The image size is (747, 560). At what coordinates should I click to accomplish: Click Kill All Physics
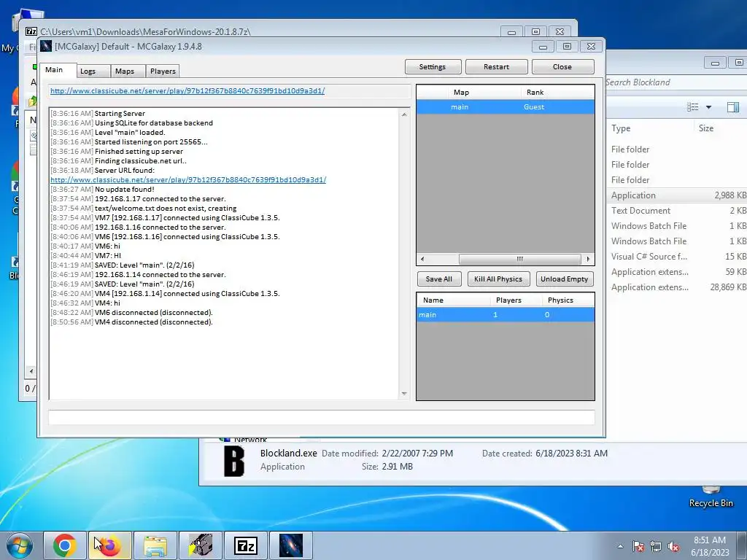tap(498, 279)
